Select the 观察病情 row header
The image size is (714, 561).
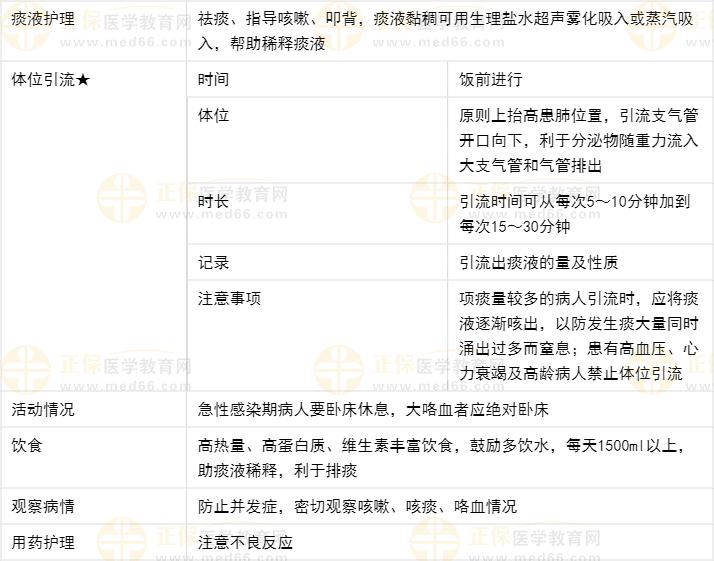click(x=42, y=506)
